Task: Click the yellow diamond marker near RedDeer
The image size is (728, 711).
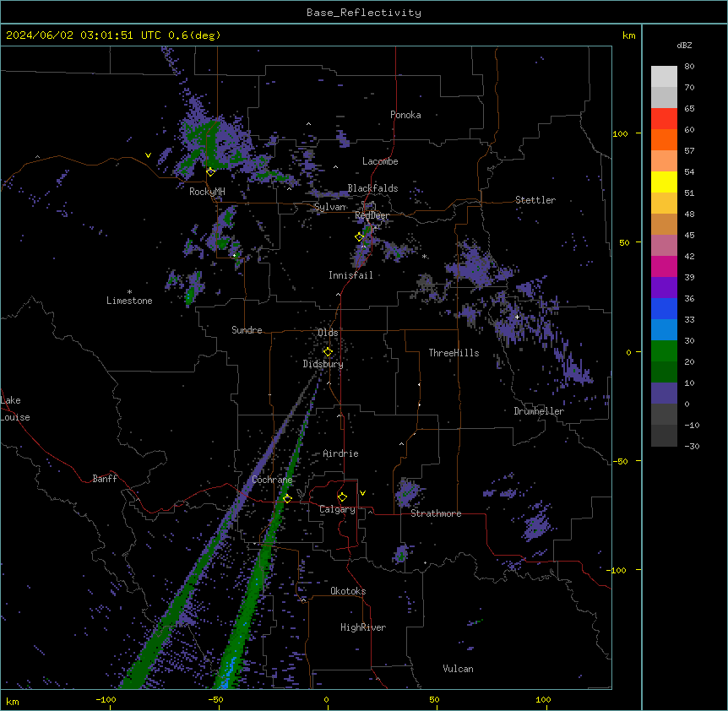Action: pos(359,237)
